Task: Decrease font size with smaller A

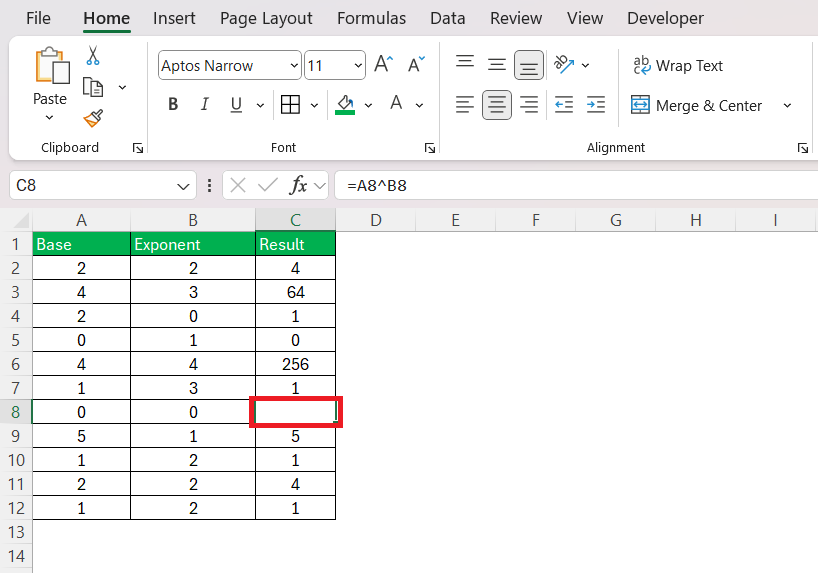Action: click(416, 65)
